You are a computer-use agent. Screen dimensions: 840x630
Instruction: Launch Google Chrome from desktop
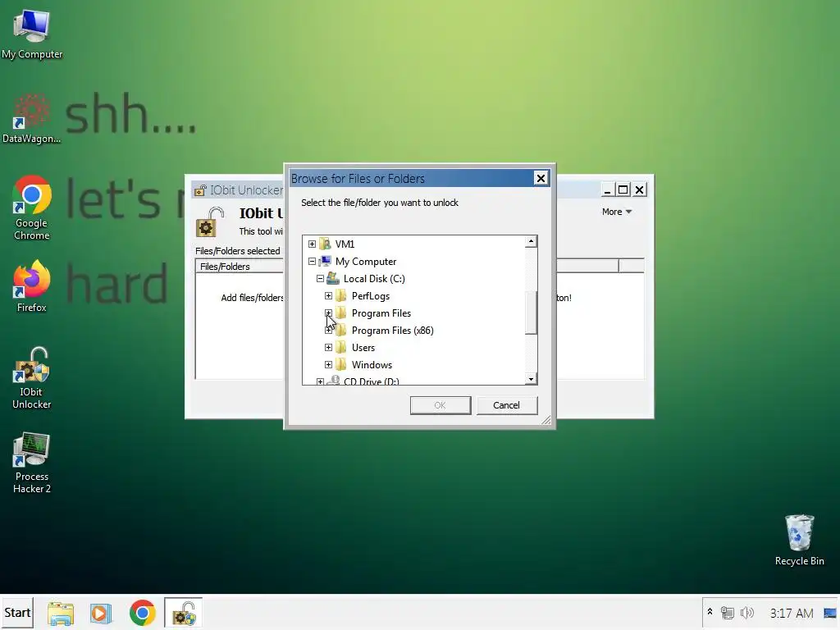tap(32, 208)
